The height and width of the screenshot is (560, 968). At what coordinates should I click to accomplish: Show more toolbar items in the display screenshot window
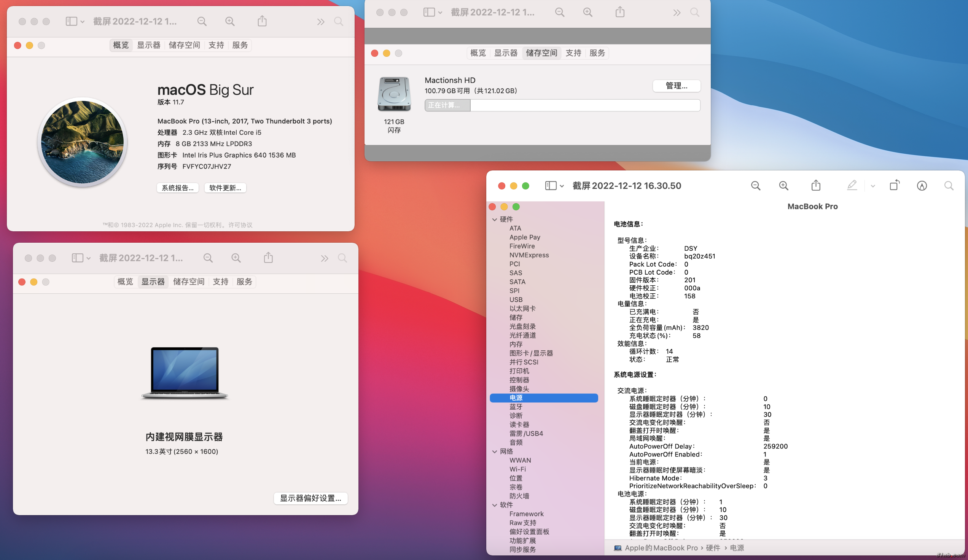(x=324, y=258)
